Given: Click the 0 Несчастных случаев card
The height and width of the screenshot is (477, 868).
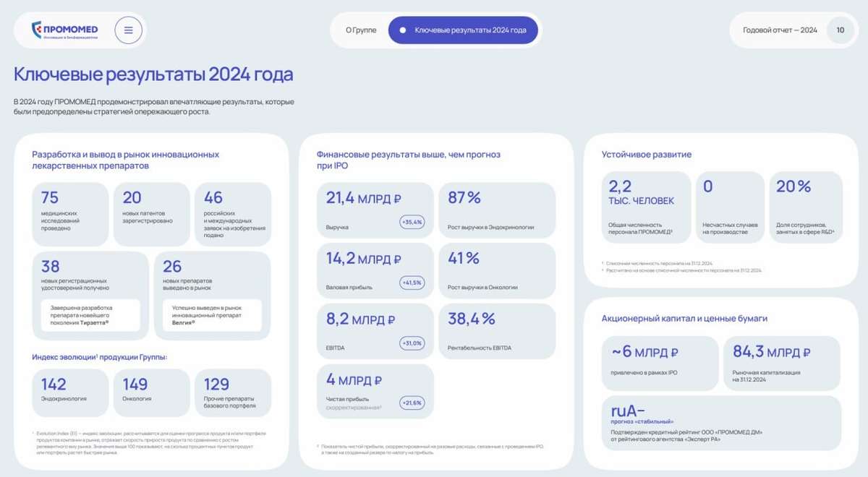Looking at the screenshot, I should click(x=730, y=207).
